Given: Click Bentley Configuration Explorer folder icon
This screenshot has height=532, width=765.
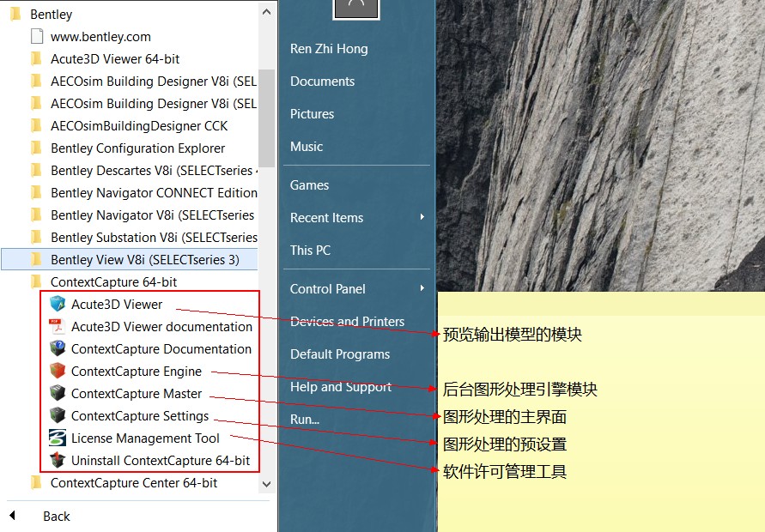Looking at the screenshot, I should pyautogui.click(x=36, y=148).
